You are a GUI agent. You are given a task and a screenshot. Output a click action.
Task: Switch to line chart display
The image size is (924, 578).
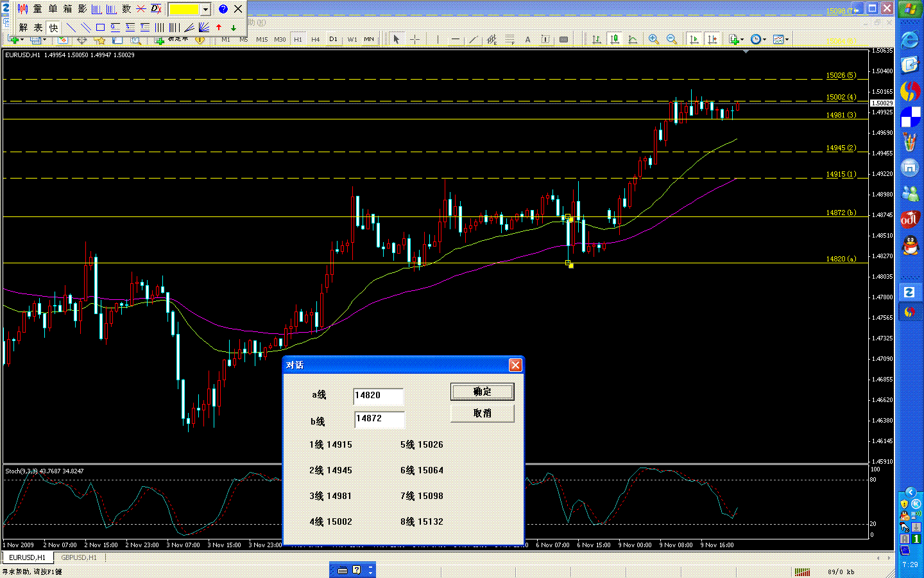633,40
